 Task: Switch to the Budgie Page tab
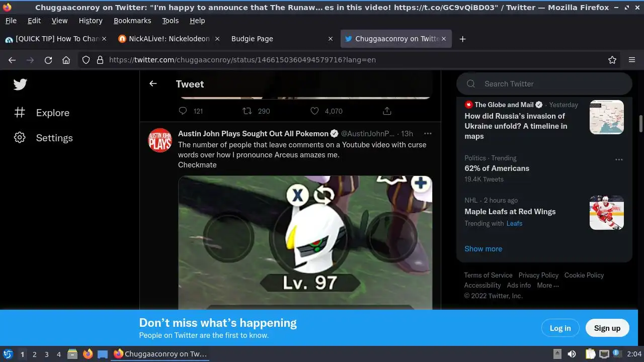tap(282, 39)
